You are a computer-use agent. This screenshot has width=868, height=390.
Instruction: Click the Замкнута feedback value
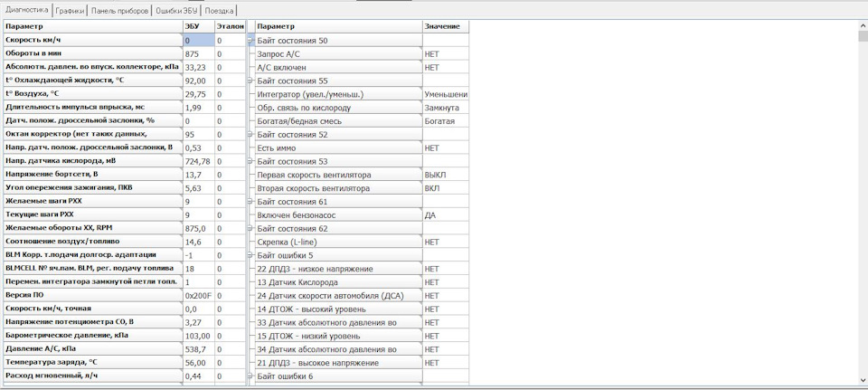[446, 108]
